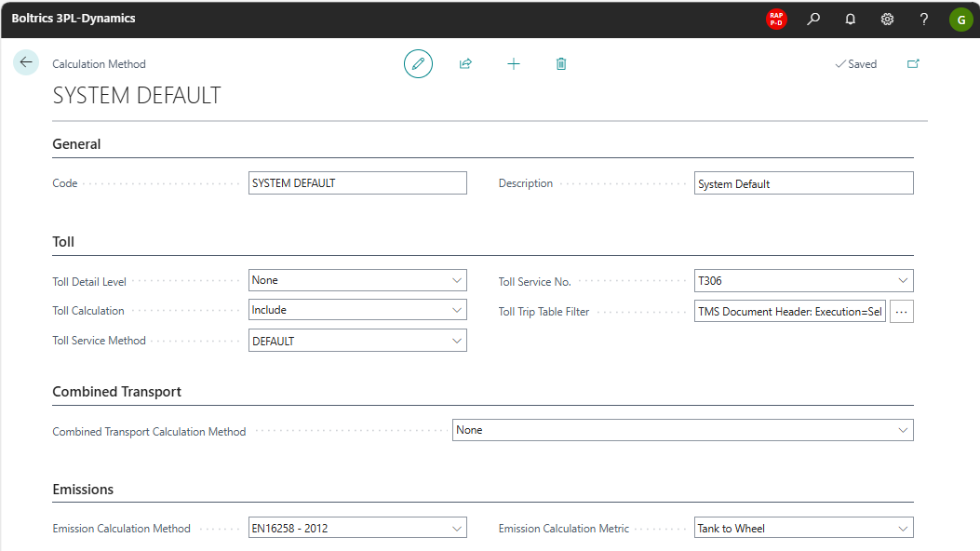980x551 pixels.
Task: Open the search magnifier icon
Action: click(x=813, y=19)
